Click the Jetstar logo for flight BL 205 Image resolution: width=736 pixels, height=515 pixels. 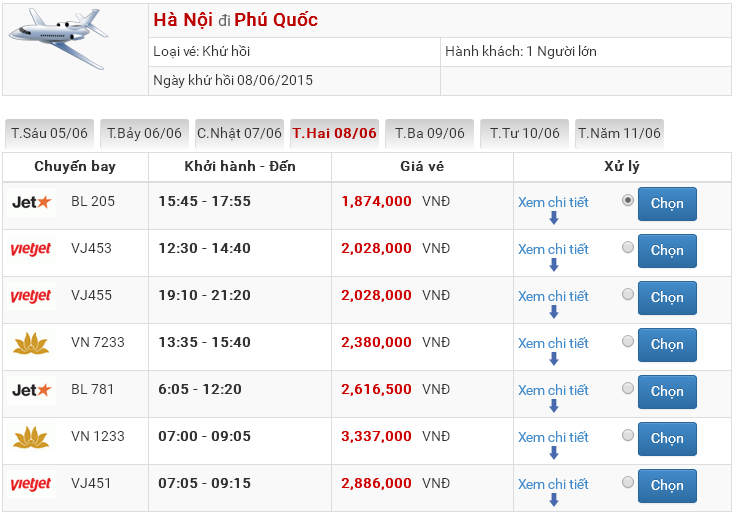(31, 202)
